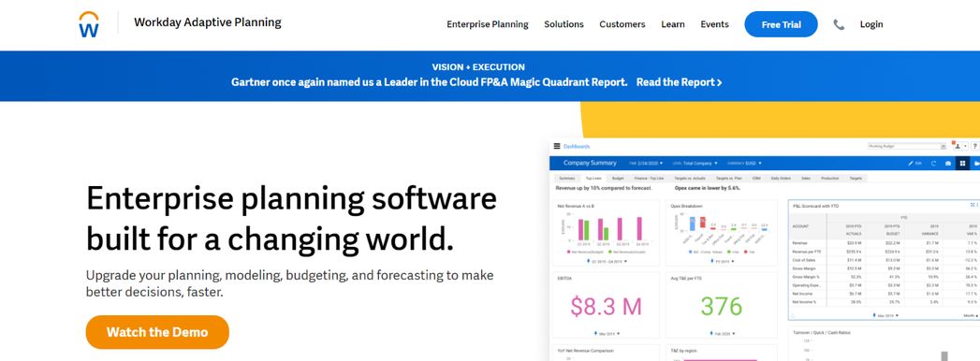Open Opex Breakdown FY 2019 dropdown

click(x=722, y=261)
